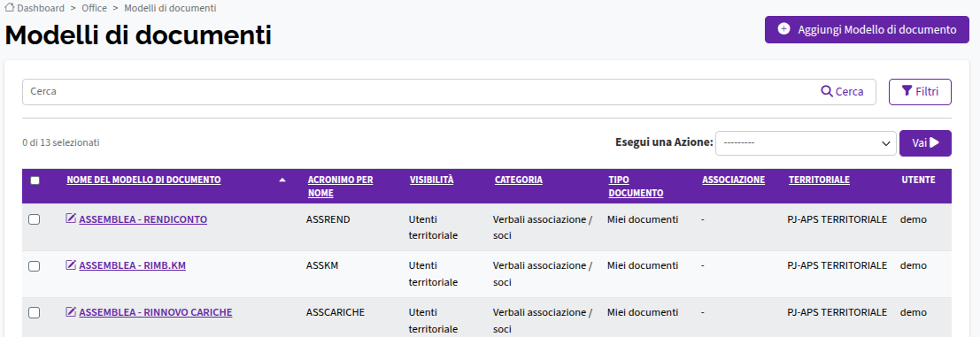
Task: Click the '0 di 13 selezionati' counter text
Action: point(60,143)
